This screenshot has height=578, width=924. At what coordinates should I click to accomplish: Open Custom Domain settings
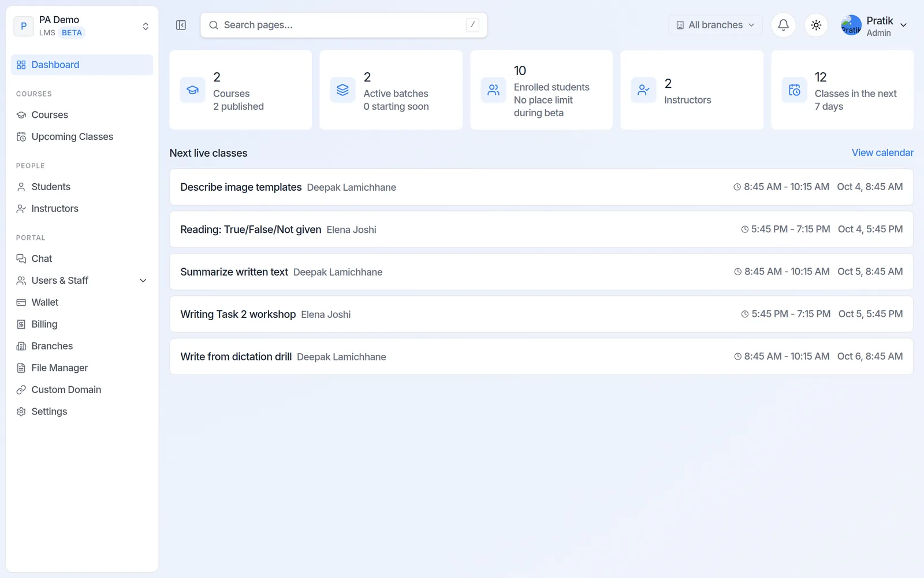coord(82,390)
